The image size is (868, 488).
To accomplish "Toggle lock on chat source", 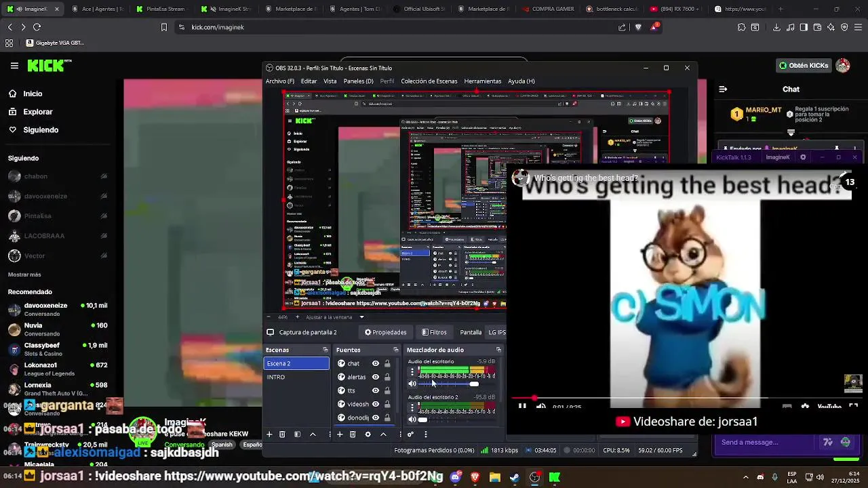I will [387, 363].
